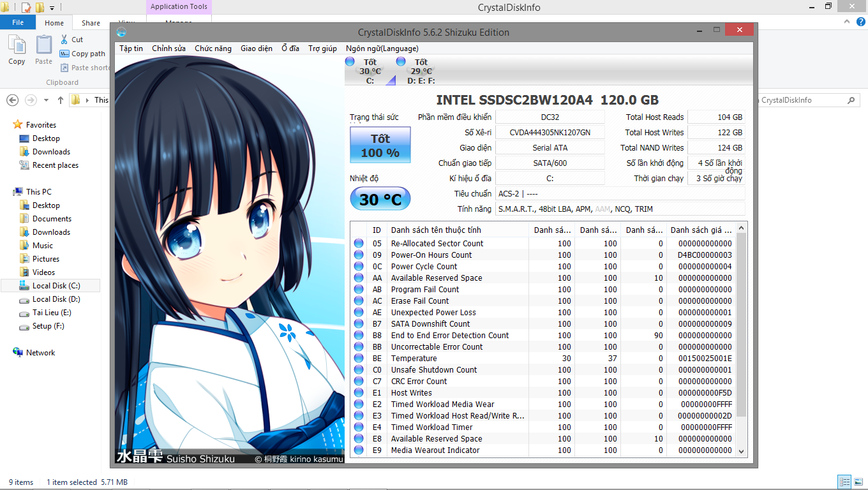The height and width of the screenshot is (490, 868).
Task: Switch to Explorer Share tab
Action: [91, 23]
